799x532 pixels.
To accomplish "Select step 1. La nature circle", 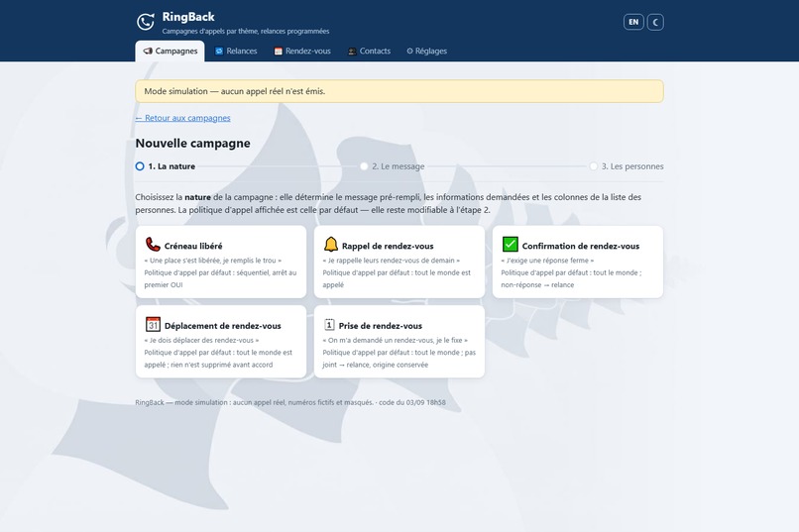I will 140,166.
